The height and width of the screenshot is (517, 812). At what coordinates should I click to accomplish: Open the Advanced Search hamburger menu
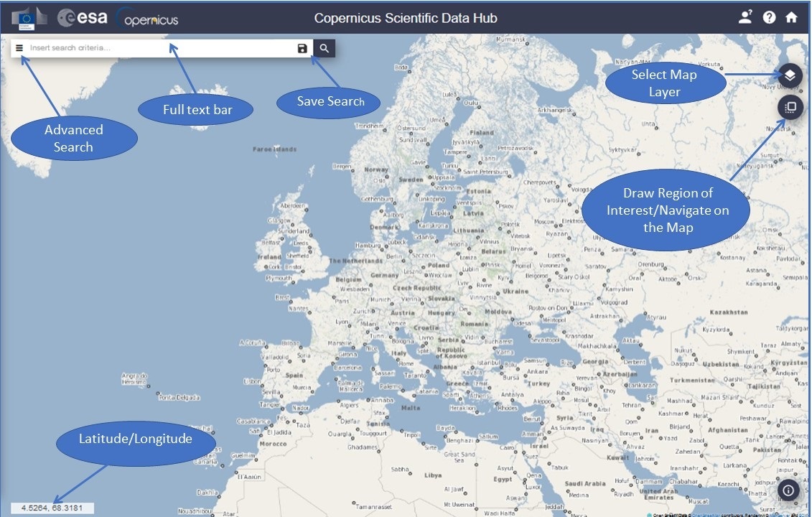(19, 48)
